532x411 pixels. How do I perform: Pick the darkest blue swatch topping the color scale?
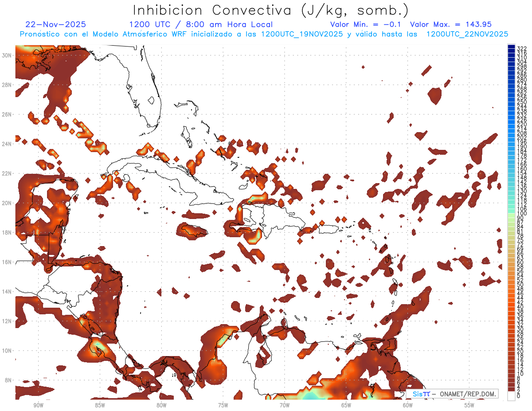click(x=511, y=47)
